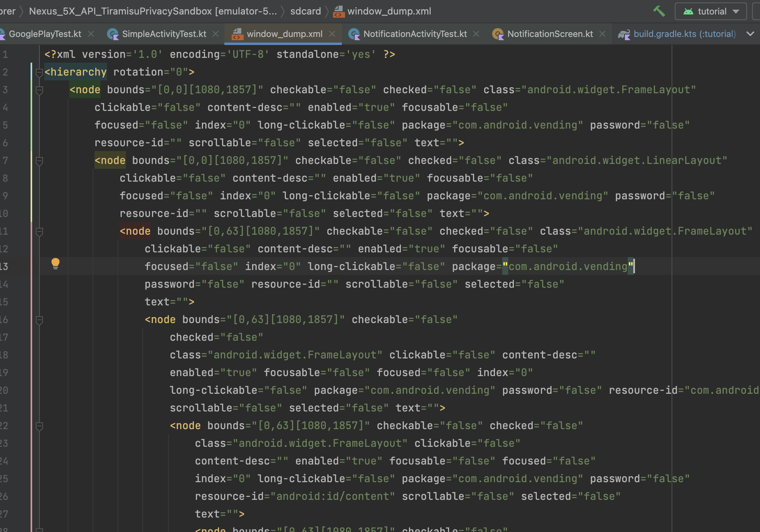Switch to the SimpleActivityTest.kt tab

[164, 34]
